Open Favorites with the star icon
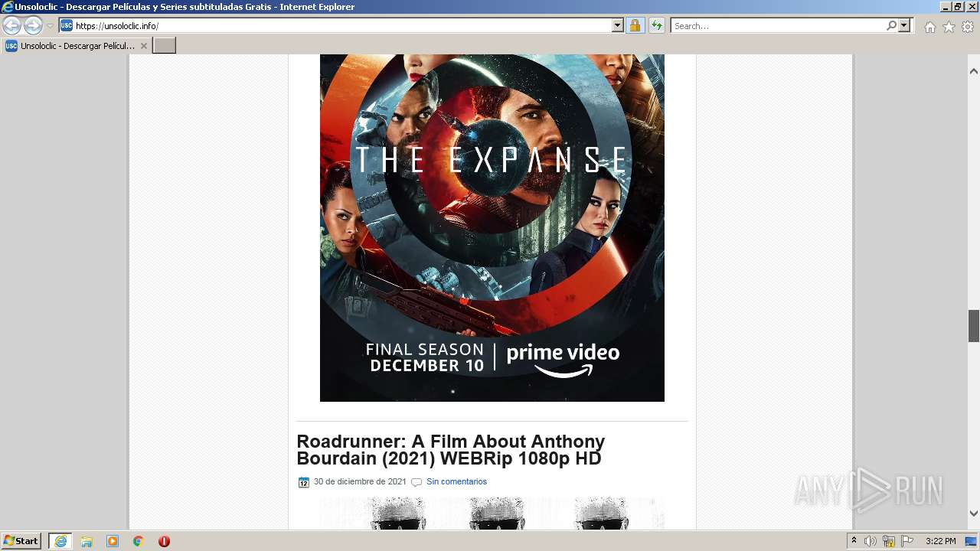The width and height of the screenshot is (980, 551). coord(949,27)
